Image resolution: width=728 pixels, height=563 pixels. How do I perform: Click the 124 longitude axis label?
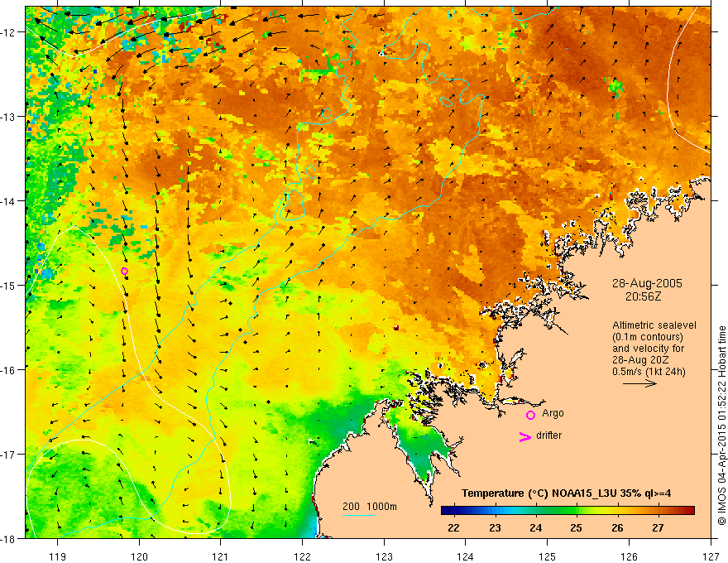tap(466, 556)
